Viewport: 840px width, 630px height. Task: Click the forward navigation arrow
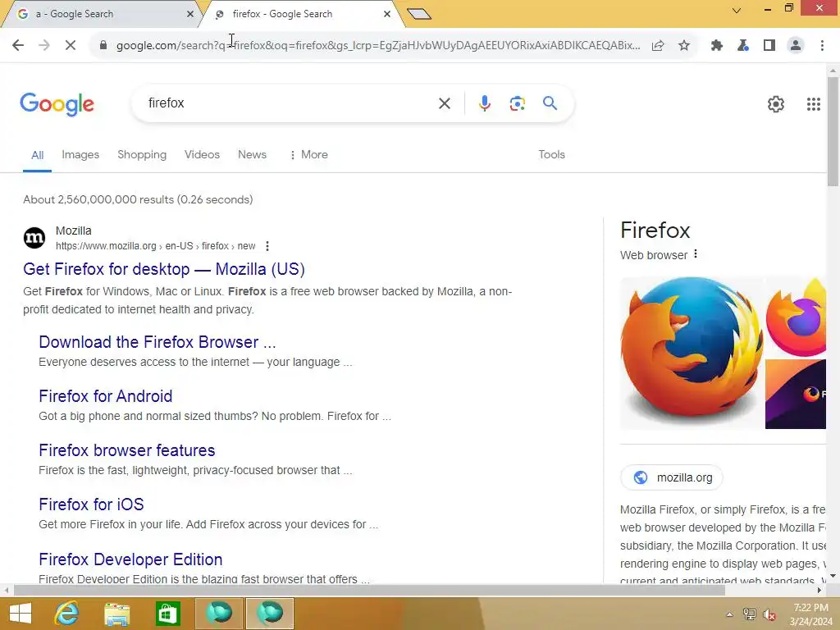[44, 46]
